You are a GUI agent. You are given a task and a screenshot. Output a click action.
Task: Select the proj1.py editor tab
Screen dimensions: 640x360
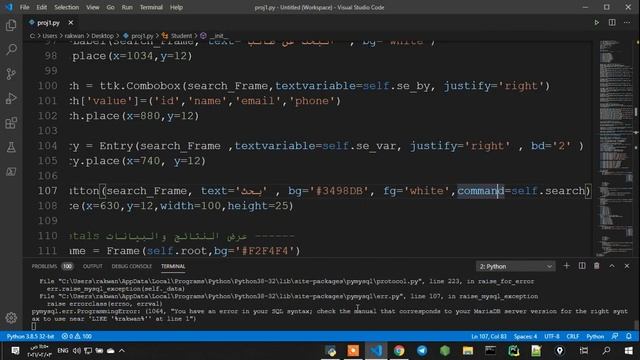point(48,22)
